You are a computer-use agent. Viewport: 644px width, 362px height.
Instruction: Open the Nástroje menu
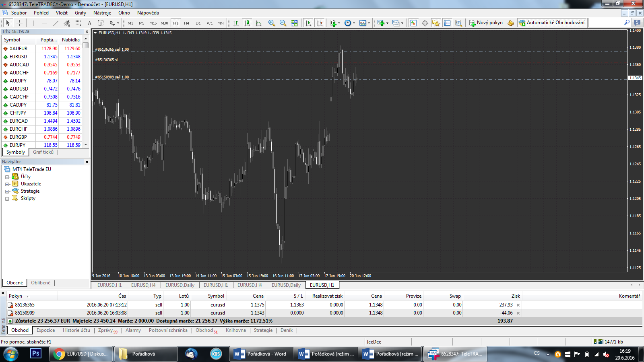pyautogui.click(x=102, y=13)
